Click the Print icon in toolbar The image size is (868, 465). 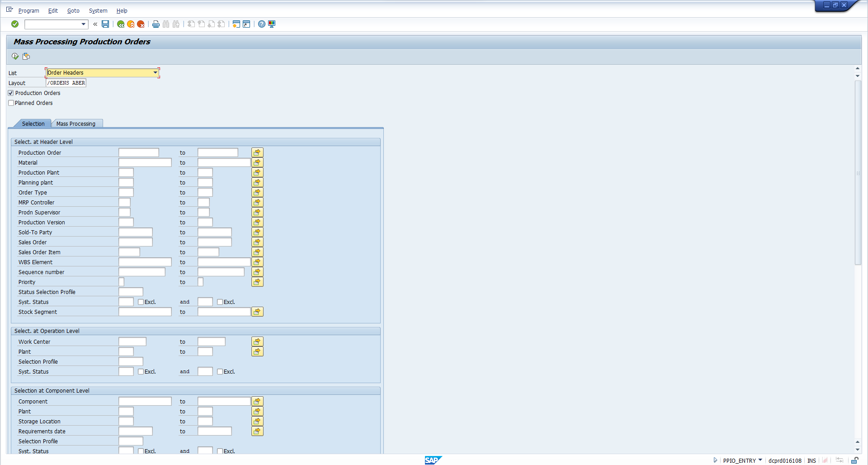[156, 24]
